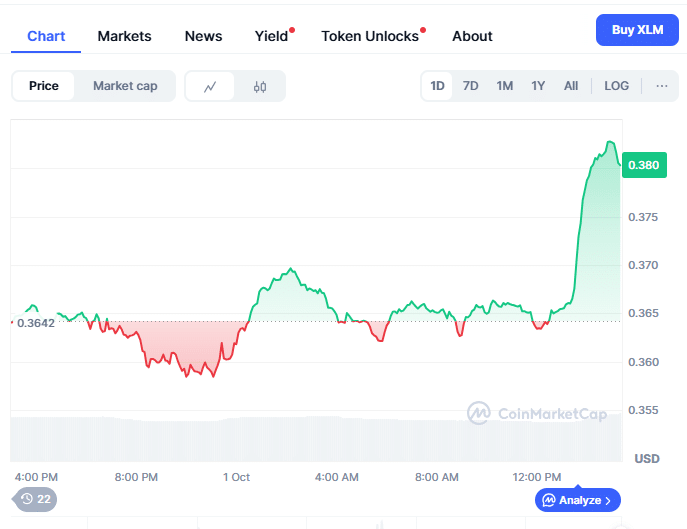Image resolution: width=687 pixels, height=529 pixels.
Task: Select the 1Y time range
Action: pos(538,86)
